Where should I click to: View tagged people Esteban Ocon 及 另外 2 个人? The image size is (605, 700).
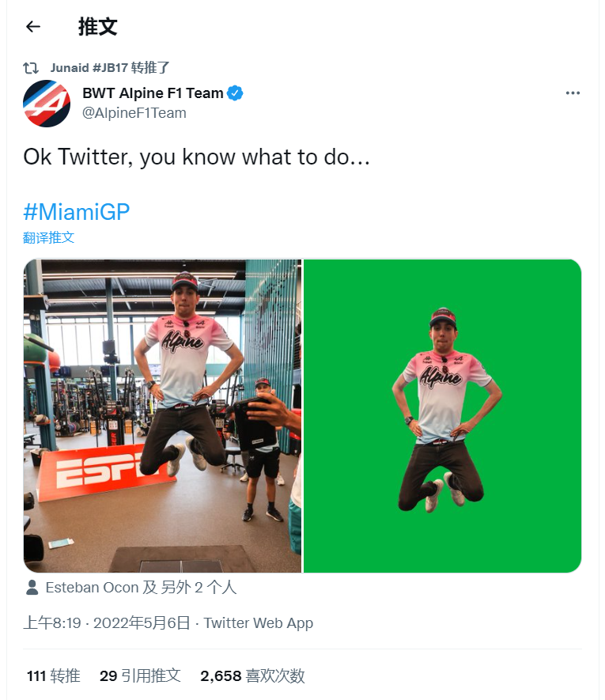click(x=141, y=588)
